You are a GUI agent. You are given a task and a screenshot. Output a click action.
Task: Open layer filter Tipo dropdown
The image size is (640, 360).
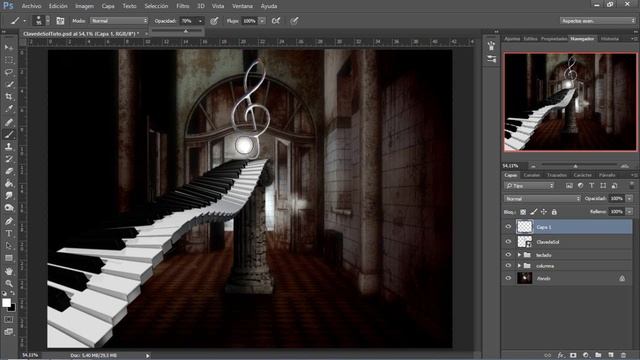tap(529, 186)
